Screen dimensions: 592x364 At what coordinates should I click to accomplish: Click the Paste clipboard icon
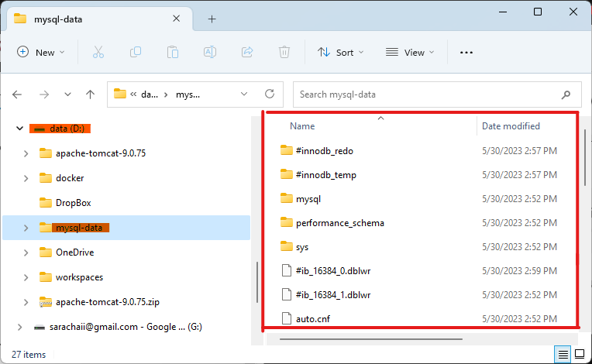(173, 52)
